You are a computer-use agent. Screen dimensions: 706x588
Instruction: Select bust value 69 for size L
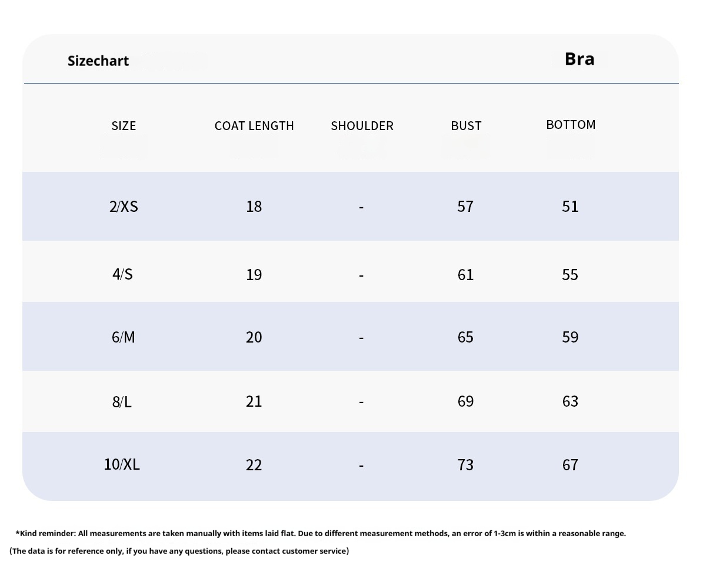coord(465,401)
